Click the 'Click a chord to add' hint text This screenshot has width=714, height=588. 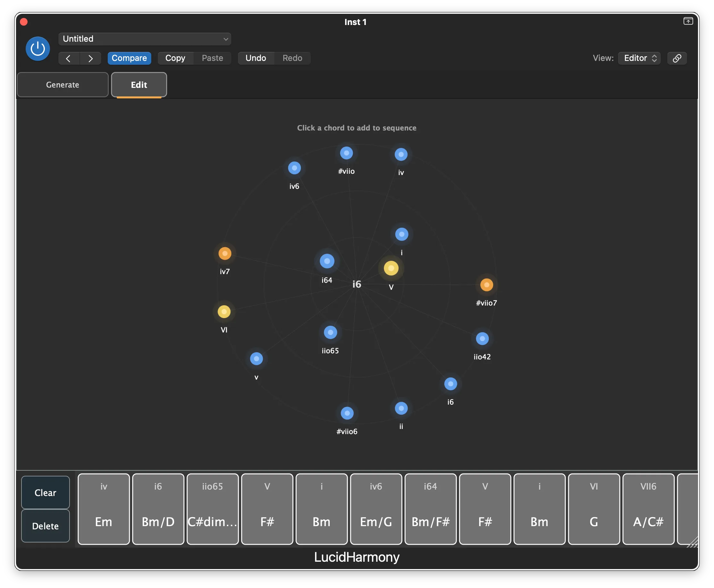(357, 128)
